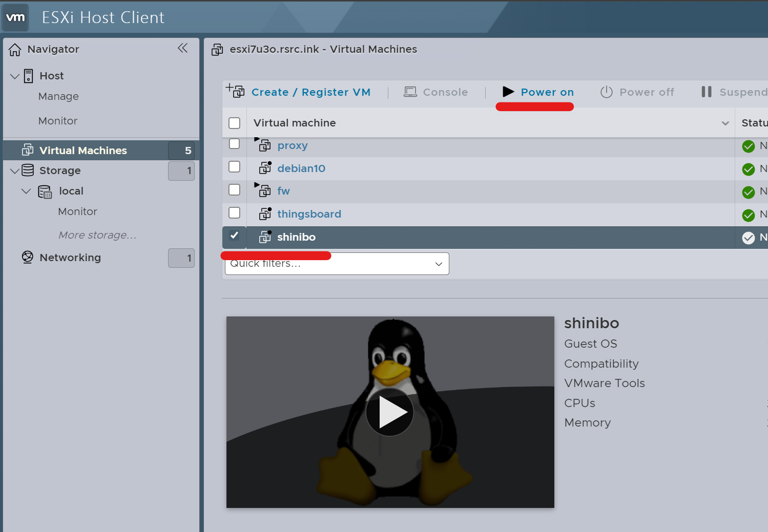Click the Power off icon
This screenshot has height=532, width=768.
tap(607, 92)
